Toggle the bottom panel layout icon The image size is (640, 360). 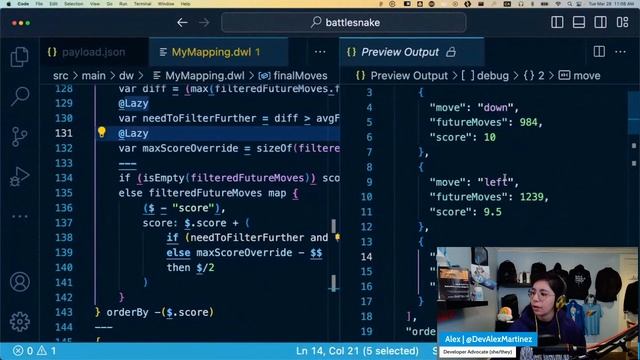pos(579,22)
